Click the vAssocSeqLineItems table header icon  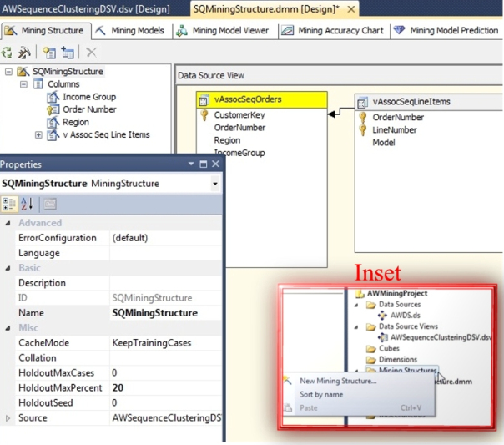tap(362, 103)
